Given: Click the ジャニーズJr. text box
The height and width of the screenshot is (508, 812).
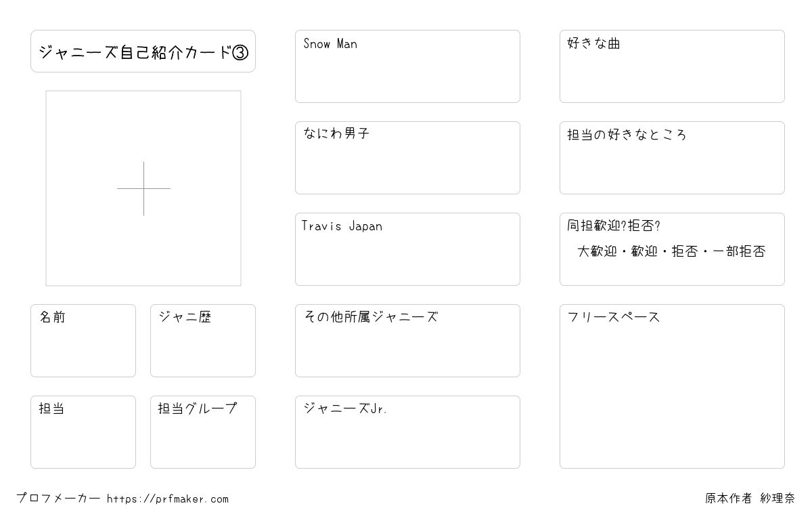Looking at the screenshot, I should click(407, 432).
